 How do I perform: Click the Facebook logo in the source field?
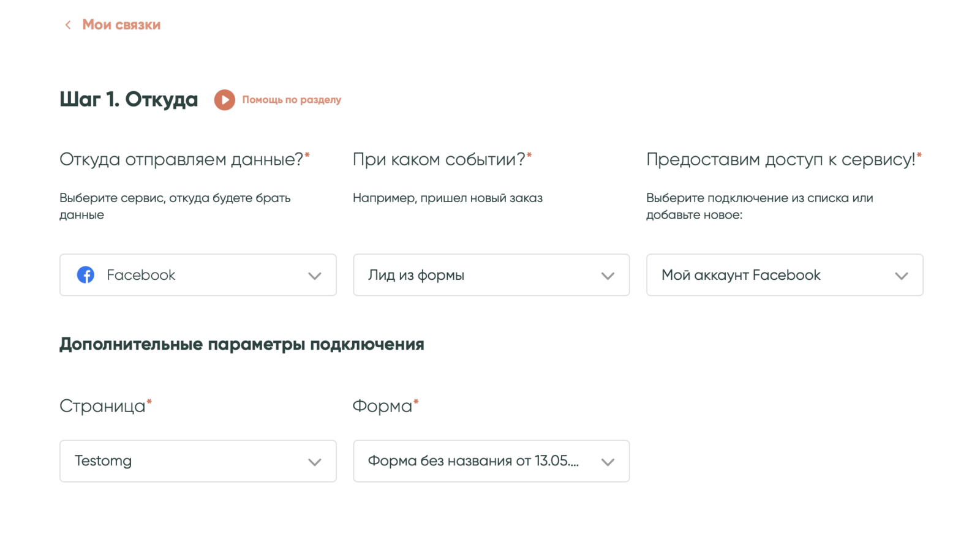point(86,275)
